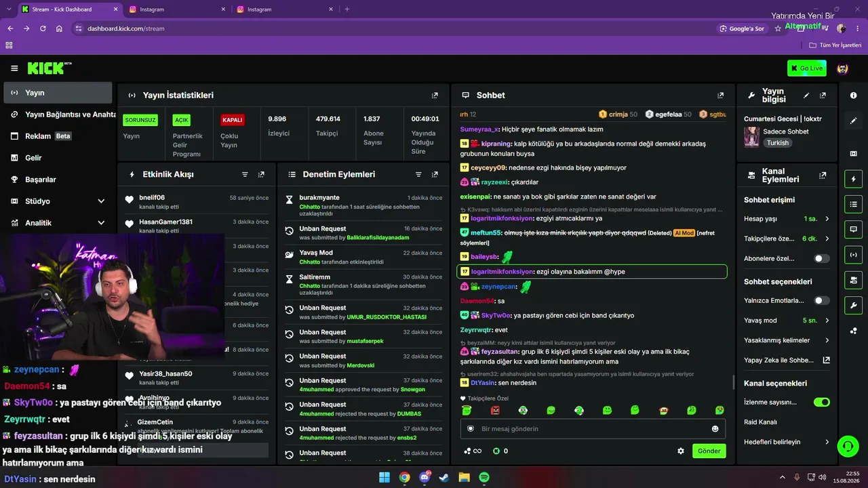868x488 pixels.
Task: Expand Hedefleri belirleyin chevron
Action: (x=827, y=442)
